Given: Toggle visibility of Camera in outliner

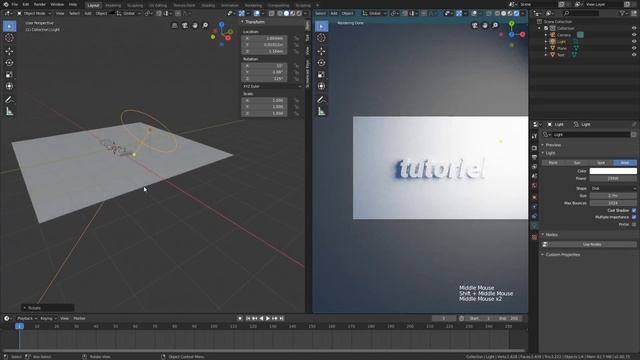Looking at the screenshot, I should tap(634, 35).
